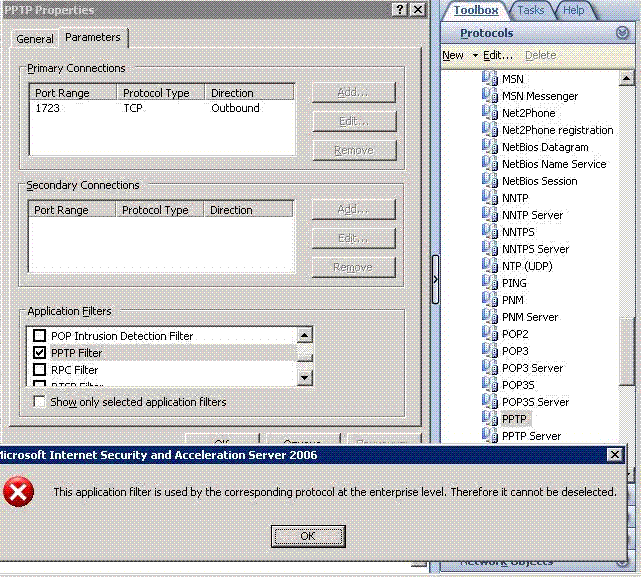641x577 pixels.
Task: Click the MSN Messenger protocol icon
Action: tap(489, 96)
